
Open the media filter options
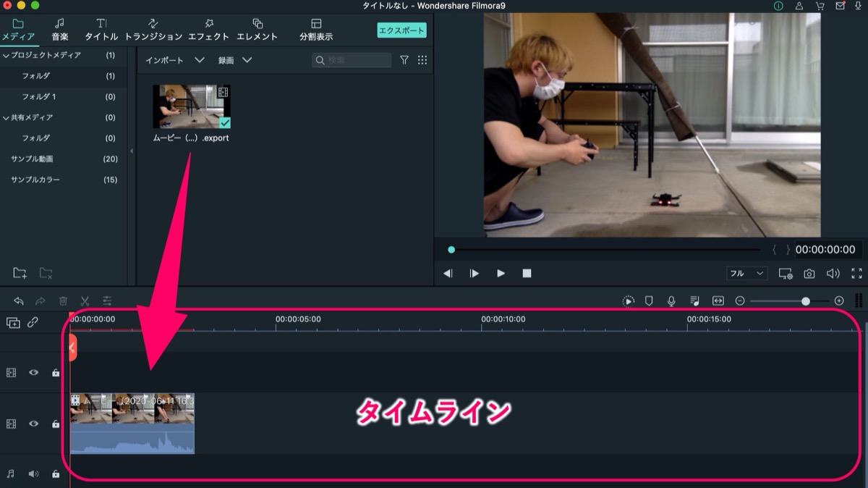(x=404, y=60)
